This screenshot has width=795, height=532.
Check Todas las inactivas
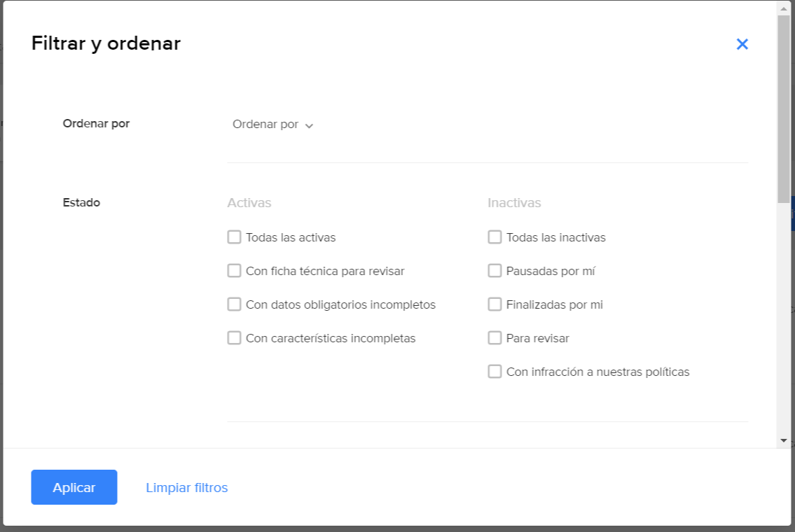tap(495, 237)
